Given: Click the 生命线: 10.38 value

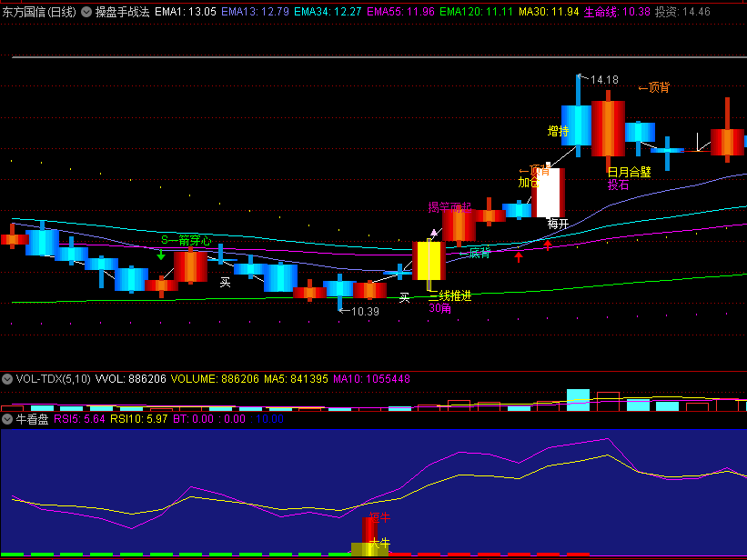Looking at the screenshot, I should coord(617,12).
